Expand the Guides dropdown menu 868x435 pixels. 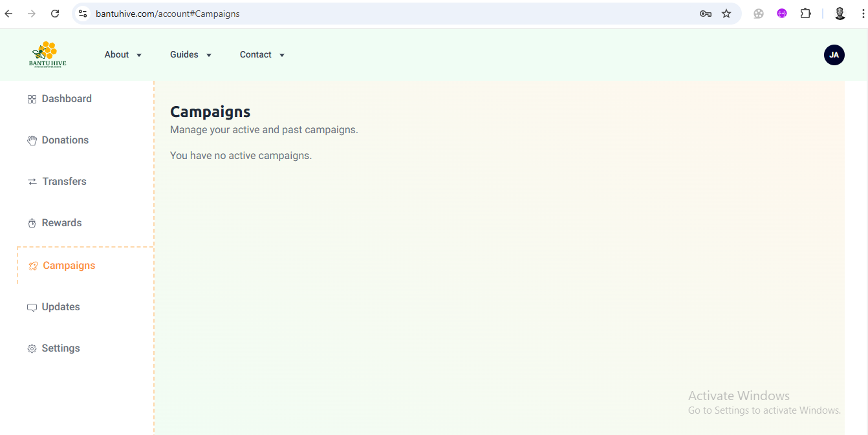click(191, 55)
